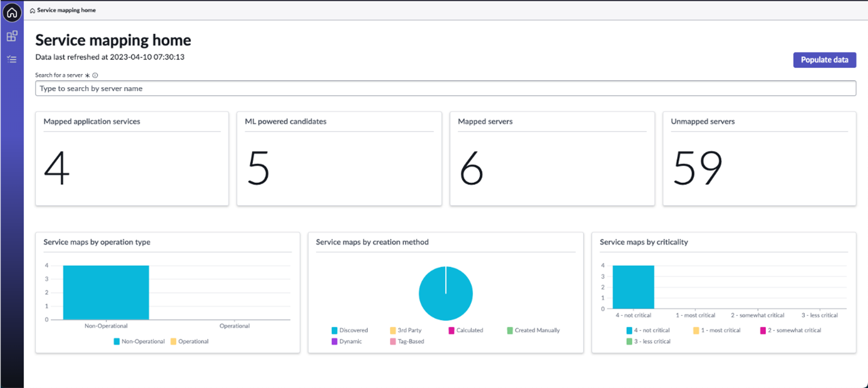868x388 pixels.
Task: Select the apps grid icon in the sidebar
Action: tap(12, 36)
